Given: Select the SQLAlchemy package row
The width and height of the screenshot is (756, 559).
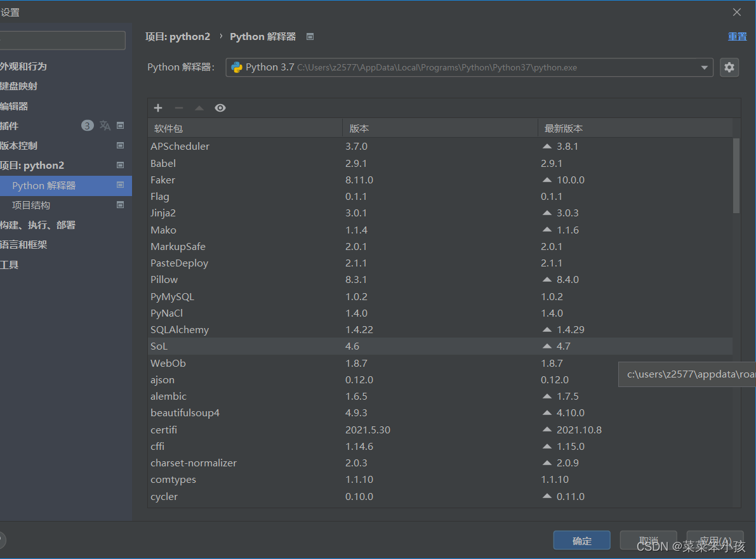Looking at the screenshot, I should [440, 329].
